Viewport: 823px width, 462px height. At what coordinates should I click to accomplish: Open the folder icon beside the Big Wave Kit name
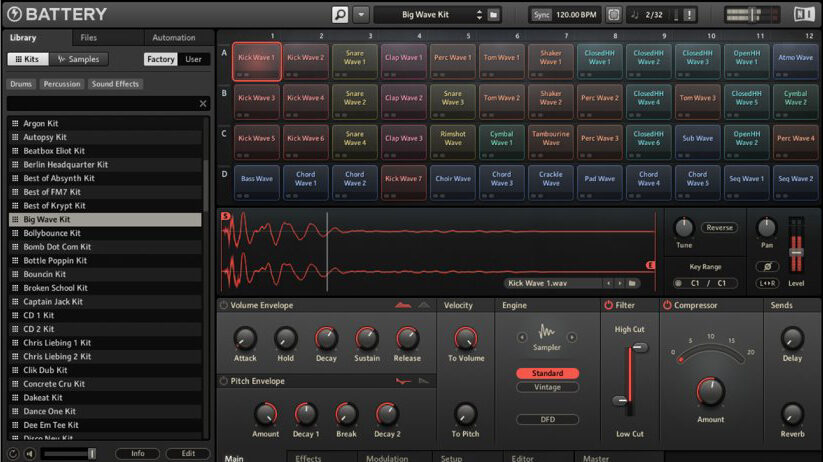[x=493, y=15]
